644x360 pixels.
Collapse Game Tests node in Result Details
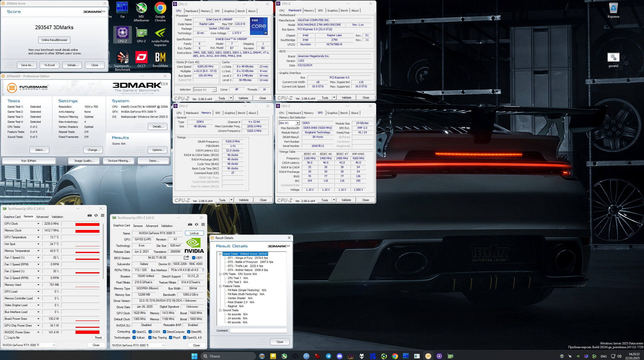220,254
